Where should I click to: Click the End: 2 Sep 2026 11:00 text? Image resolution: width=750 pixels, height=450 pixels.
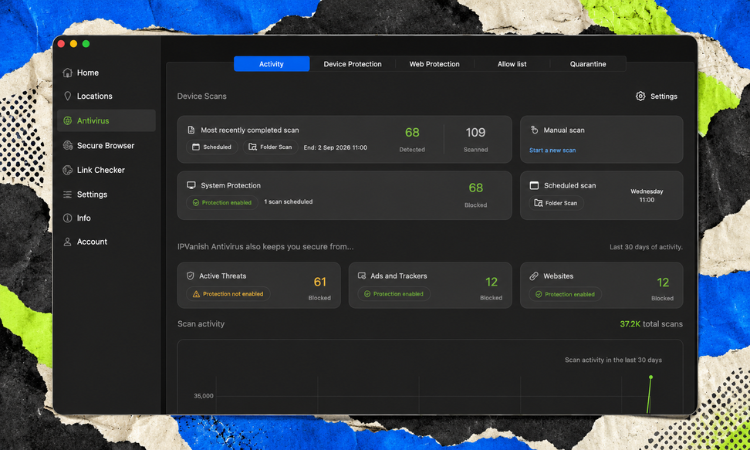(335, 147)
